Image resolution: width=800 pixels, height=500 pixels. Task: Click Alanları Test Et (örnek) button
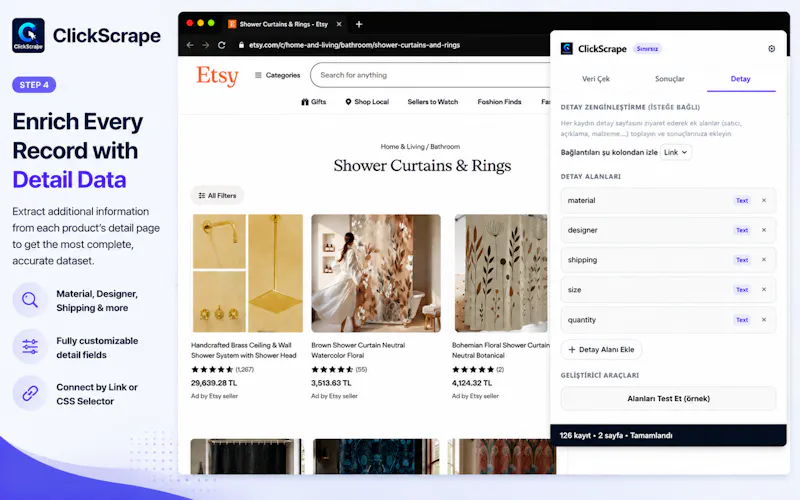click(668, 398)
